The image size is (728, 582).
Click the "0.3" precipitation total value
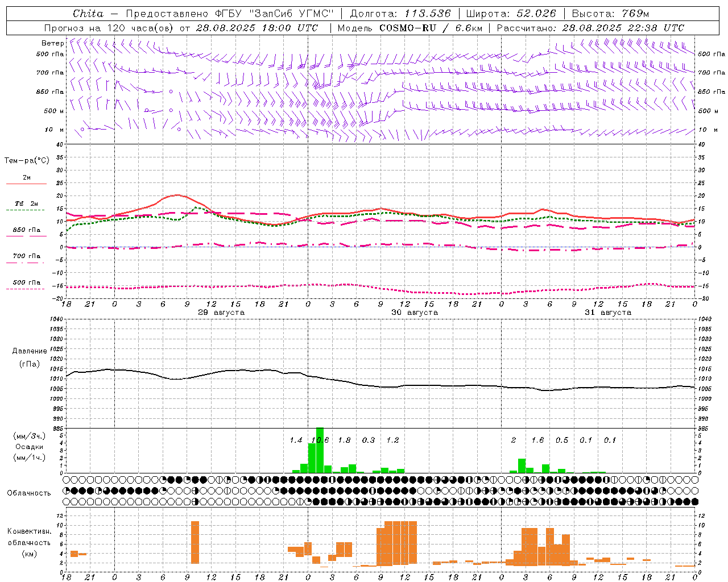369,440
